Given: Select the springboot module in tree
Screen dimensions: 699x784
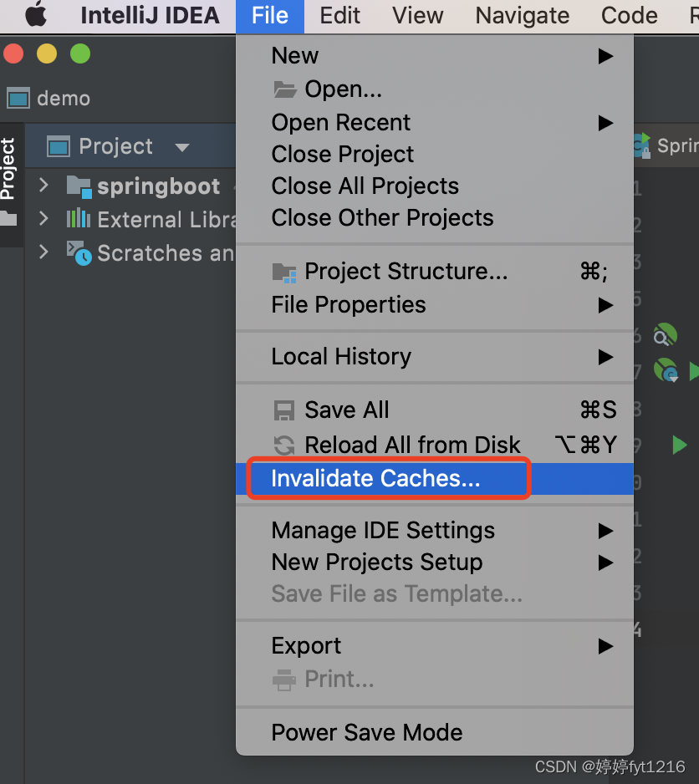Looking at the screenshot, I should [158, 186].
